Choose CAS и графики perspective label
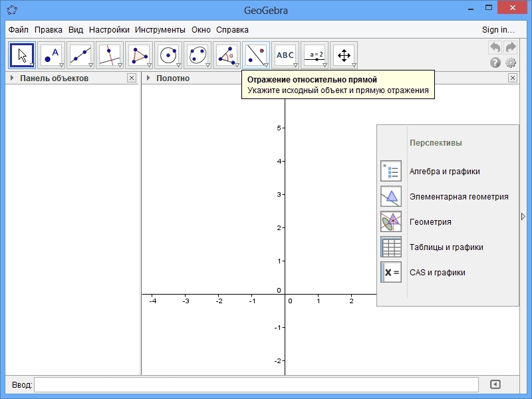 (438, 273)
